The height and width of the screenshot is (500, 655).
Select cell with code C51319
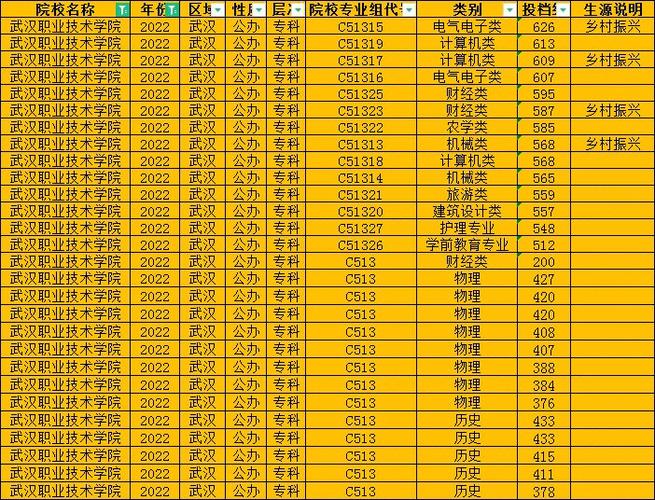(361, 43)
